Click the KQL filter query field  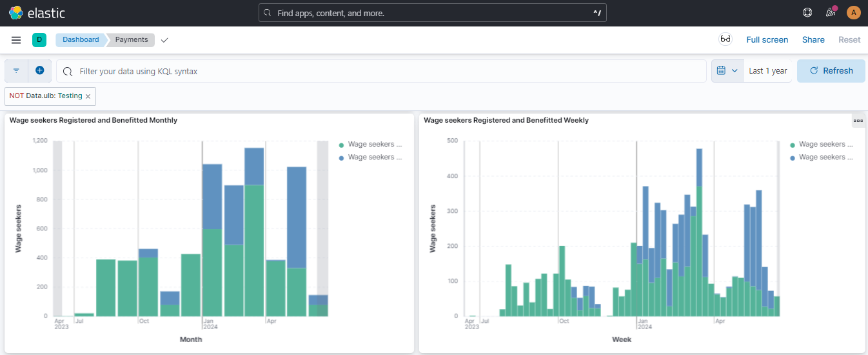[x=387, y=71]
